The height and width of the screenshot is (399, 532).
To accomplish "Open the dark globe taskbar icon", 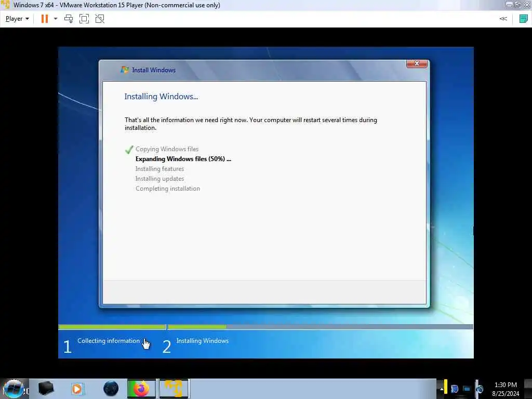I will click(111, 389).
